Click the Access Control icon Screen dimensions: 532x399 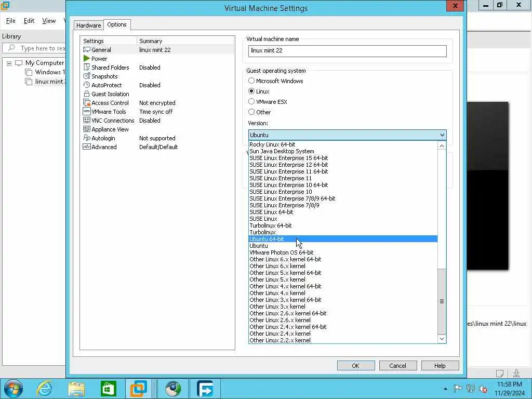[x=87, y=102]
